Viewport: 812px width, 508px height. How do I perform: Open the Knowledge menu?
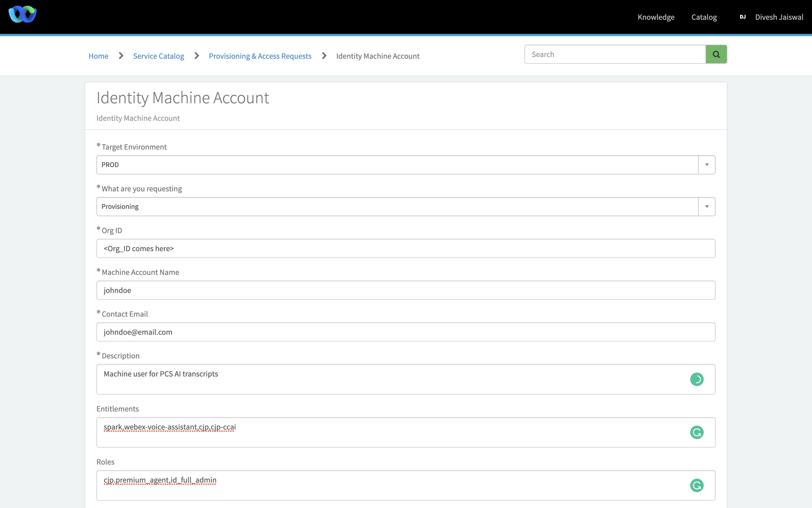[x=656, y=17]
